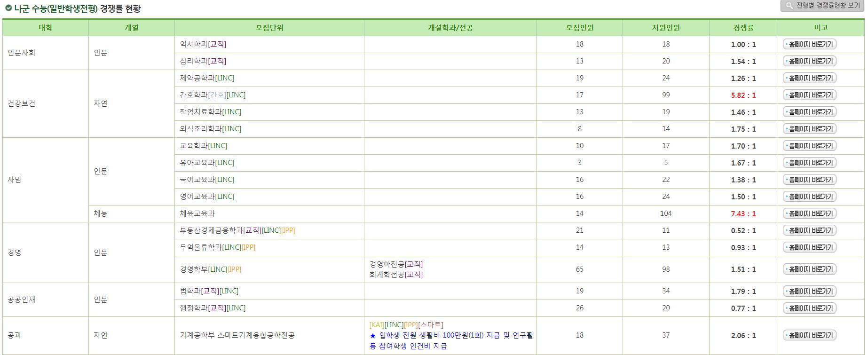
Task: Open homepage link for 교육학과 row
Action: [809, 146]
